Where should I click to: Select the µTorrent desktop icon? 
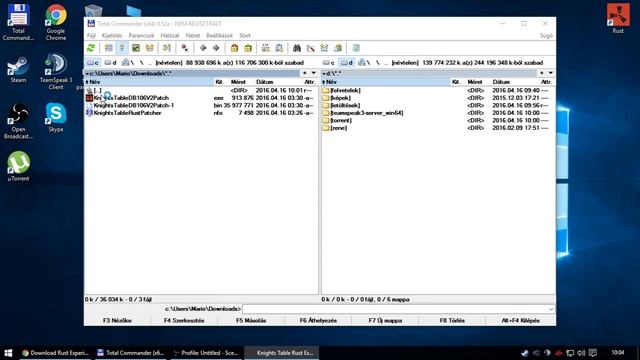click(x=18, y=166)
